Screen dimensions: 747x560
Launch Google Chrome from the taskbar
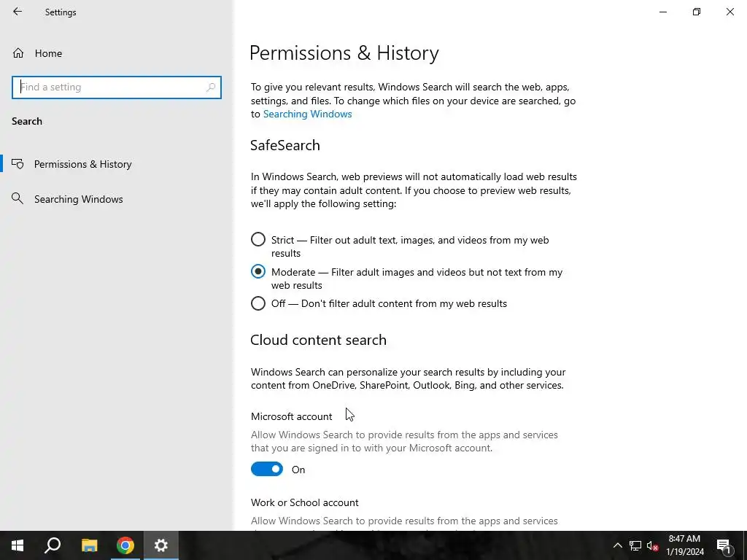coord(125,545)
